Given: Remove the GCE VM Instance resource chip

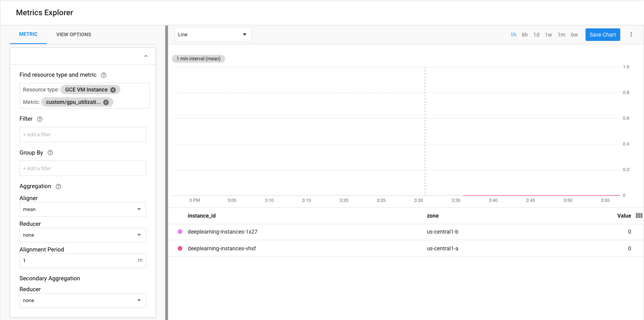Looking at the screenshot, I should [x=113, y=90].
